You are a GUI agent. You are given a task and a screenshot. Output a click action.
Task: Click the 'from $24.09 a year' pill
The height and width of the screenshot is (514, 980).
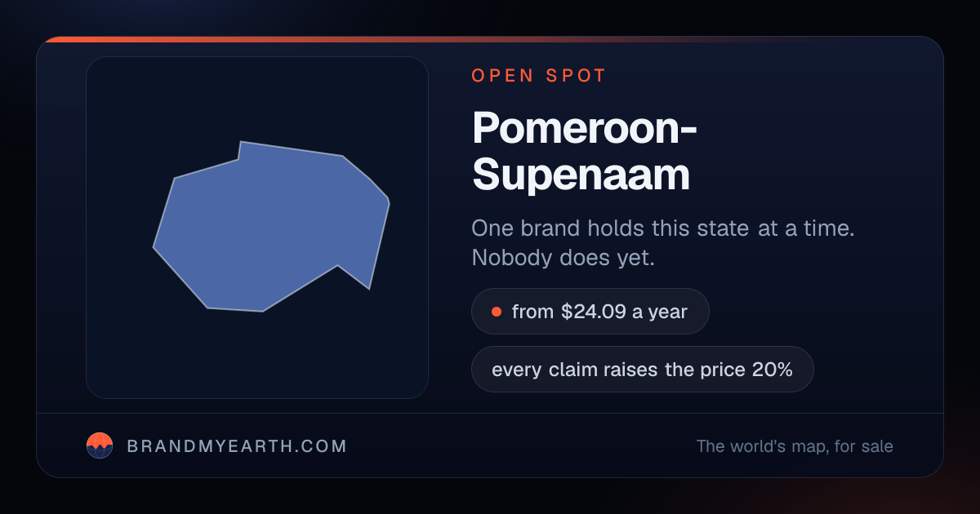[x=590, y=312]
